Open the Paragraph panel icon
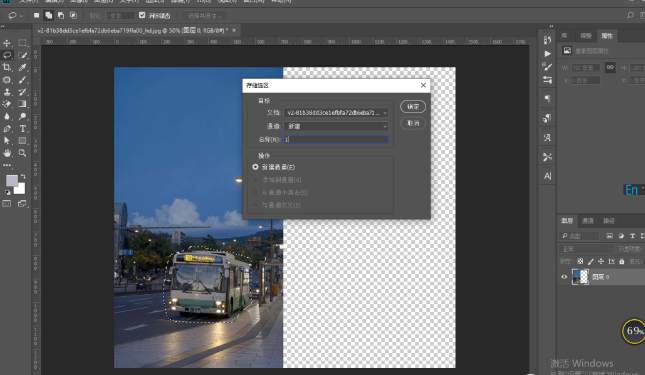The height and width of the screenshot is (375, 645). [547, 99]
